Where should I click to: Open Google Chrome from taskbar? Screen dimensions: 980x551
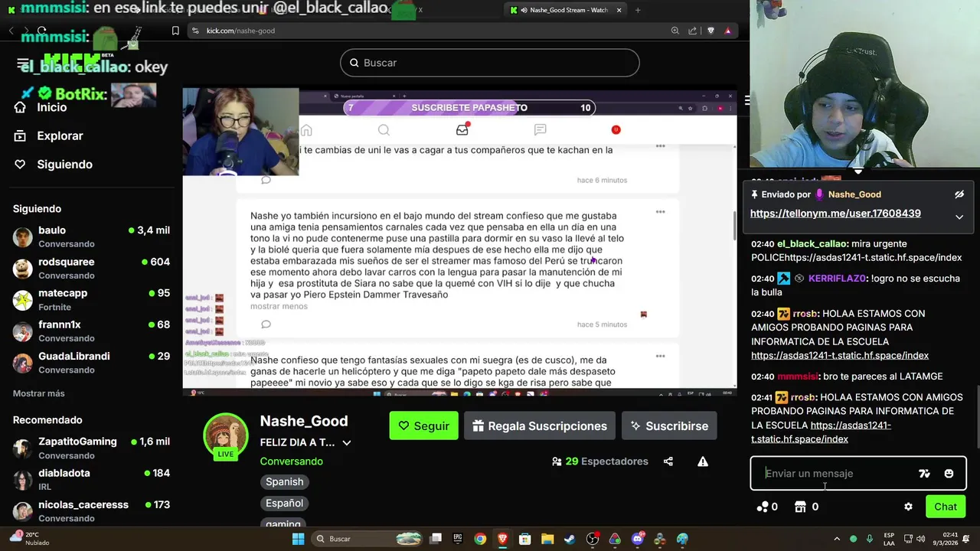[480, 539]
